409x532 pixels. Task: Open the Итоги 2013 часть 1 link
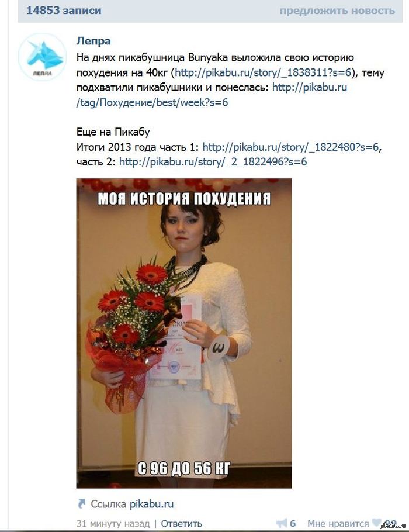290,147
